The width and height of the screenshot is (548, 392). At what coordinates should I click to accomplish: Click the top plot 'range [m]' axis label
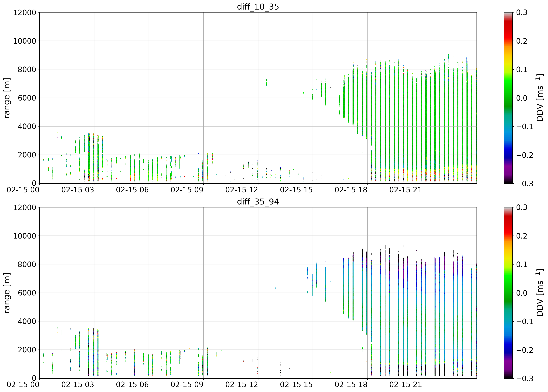(x=7, y=98)
